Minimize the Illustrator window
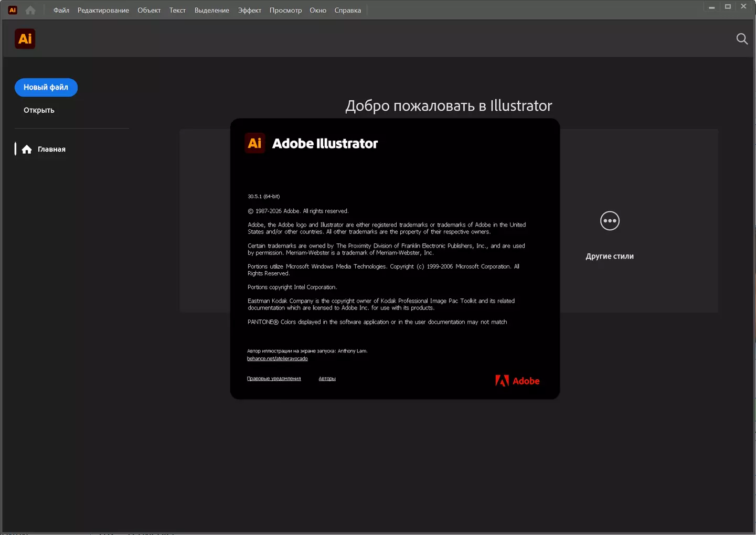This screenshot has height=535, width=756. (x=712, y=7)
